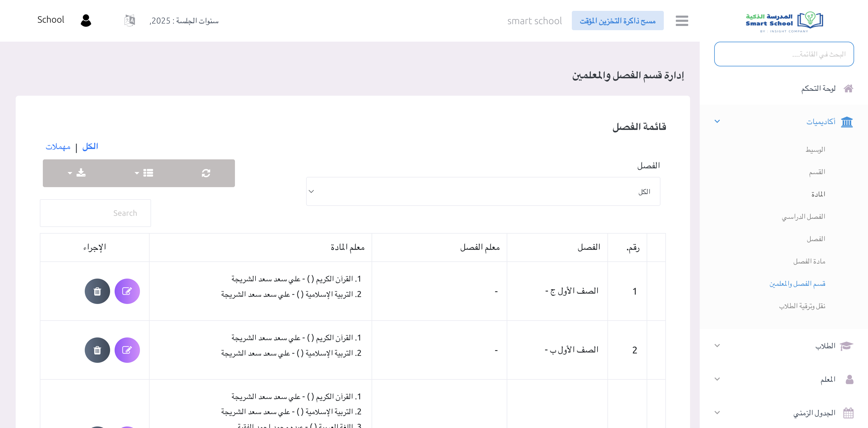
Task: Delete the الصف الأول ج row
Action: tap(97, 291)
